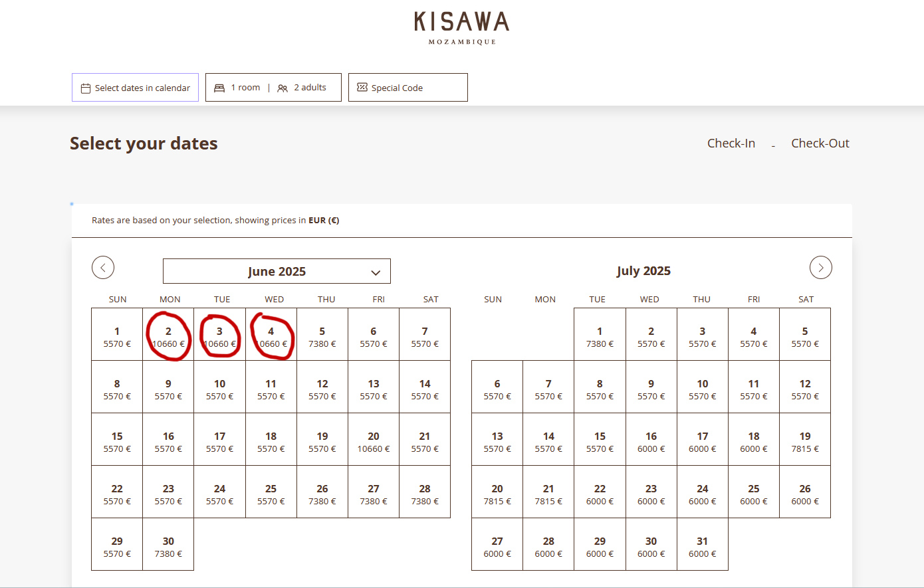Select June 2 circled date
The width and height of the screenshot is (924, 588).
(x=168, y=336)
